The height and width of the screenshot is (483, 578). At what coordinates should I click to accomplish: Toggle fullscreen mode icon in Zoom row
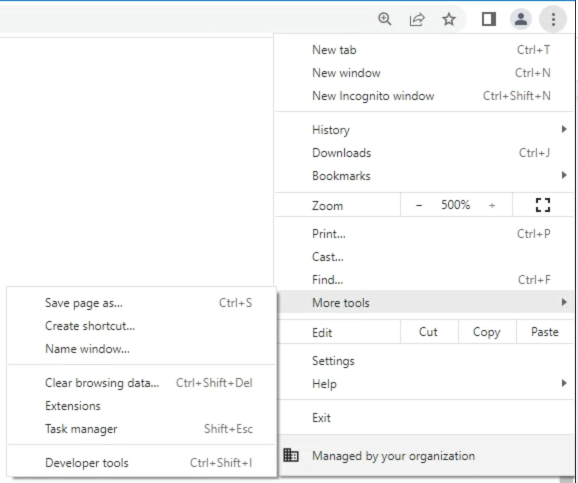[x=543, y=205]
